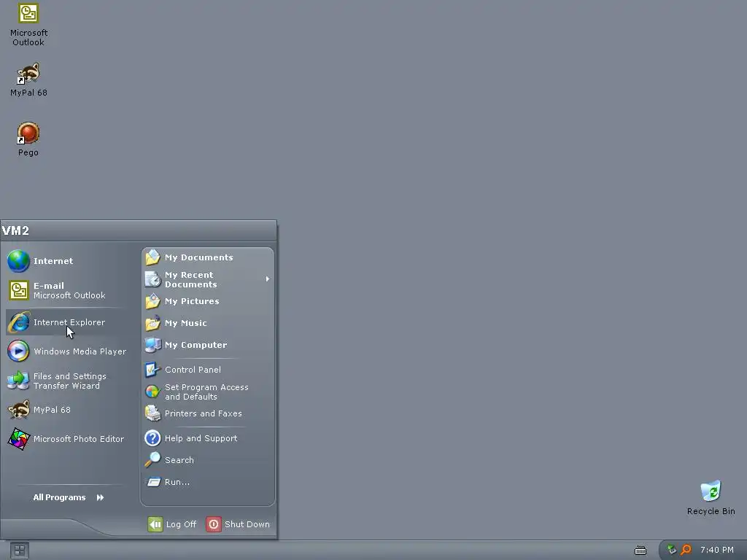Click the Search magnifier entry

(x=208, y=460)
